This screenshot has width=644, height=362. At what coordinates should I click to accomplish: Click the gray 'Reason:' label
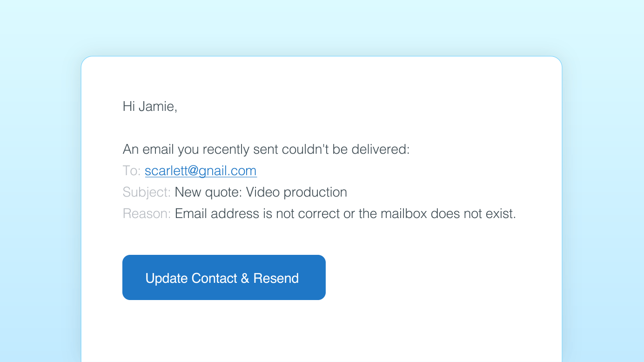(147, 214)
